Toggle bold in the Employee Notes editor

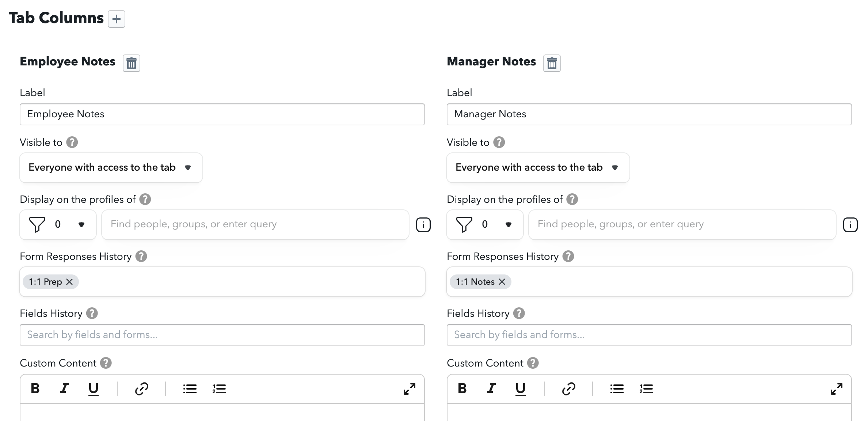35,388
